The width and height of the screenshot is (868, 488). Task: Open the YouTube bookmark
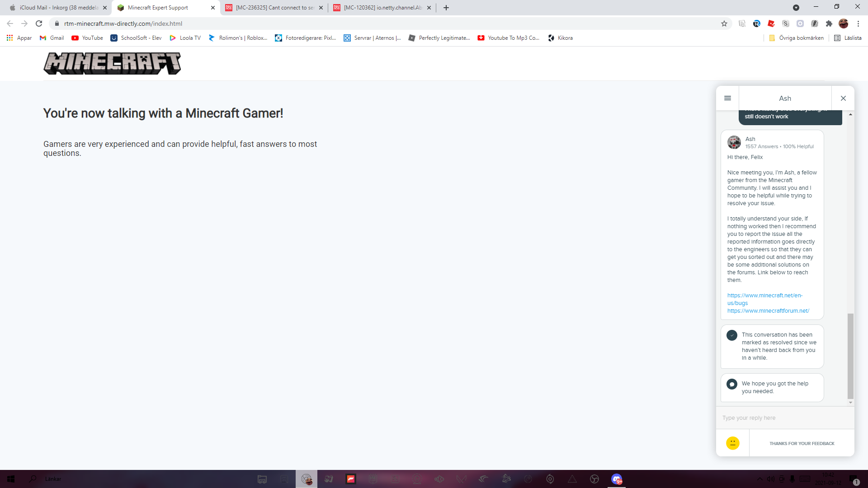[x=87, y=38]
